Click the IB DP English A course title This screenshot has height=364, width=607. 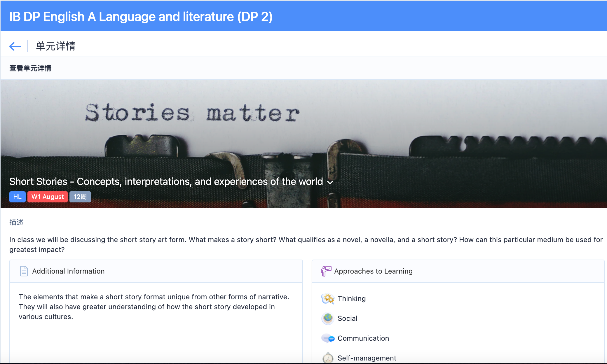[x=141, y=17]
